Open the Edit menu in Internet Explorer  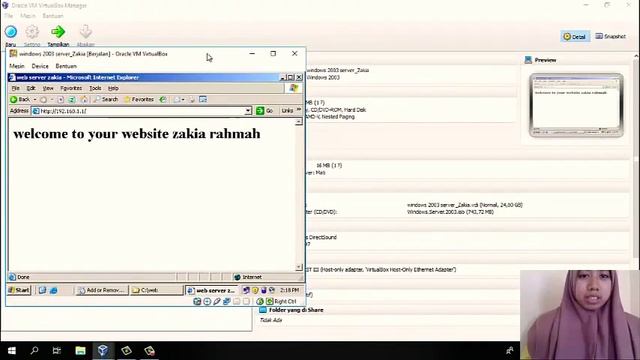click(x=31, y=88)
